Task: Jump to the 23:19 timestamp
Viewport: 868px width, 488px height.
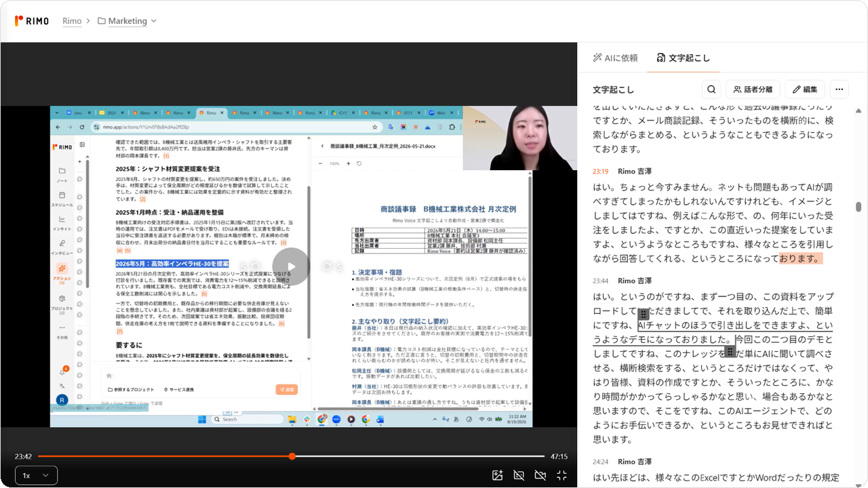Action: tap(600, 171)
